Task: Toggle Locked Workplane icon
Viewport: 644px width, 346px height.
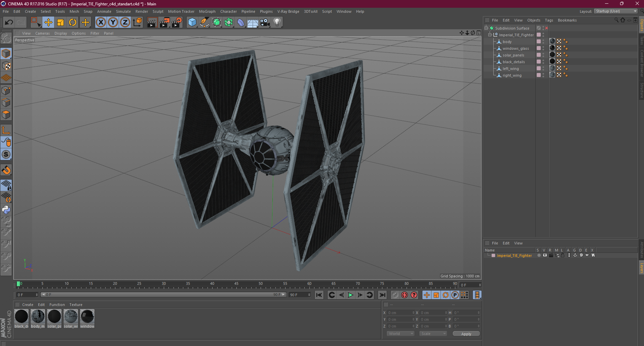Action: 6,185
